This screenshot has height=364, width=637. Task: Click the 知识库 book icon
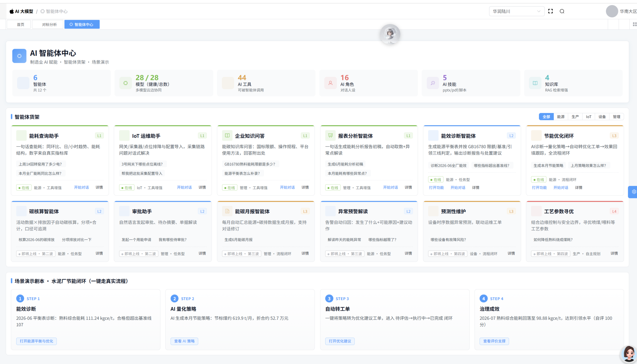535,83
